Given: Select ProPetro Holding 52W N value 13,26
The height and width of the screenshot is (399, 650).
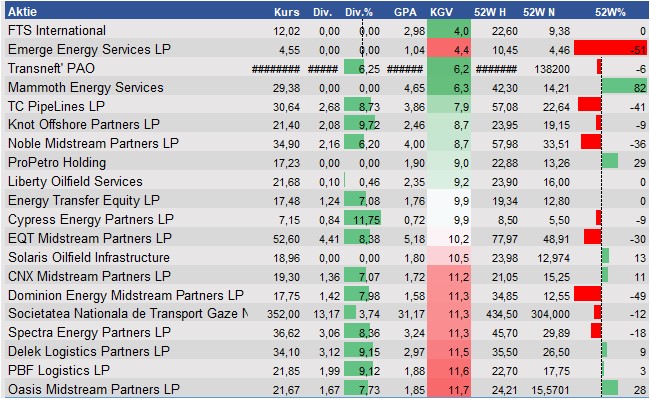Looking at the screenshot, I should click(x=556, y=163).
